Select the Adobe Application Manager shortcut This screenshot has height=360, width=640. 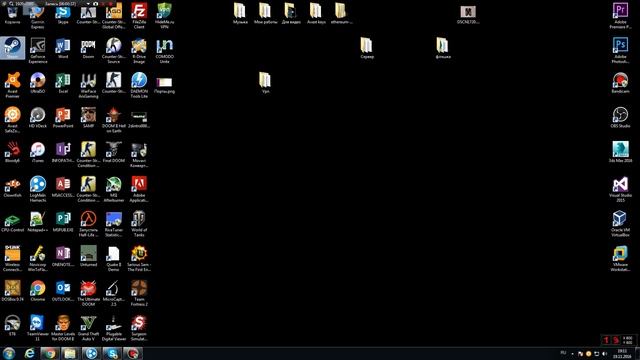(x=139, y=189)
